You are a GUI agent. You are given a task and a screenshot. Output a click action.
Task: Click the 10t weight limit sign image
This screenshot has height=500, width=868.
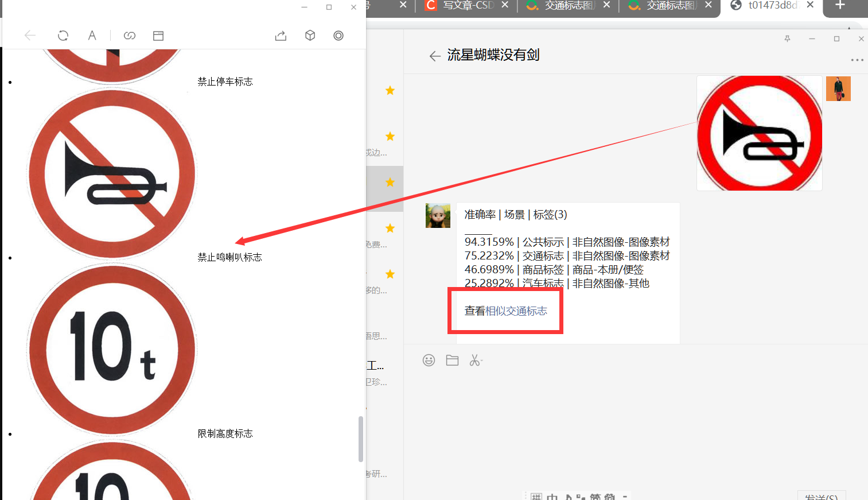(x=112, y=349)
